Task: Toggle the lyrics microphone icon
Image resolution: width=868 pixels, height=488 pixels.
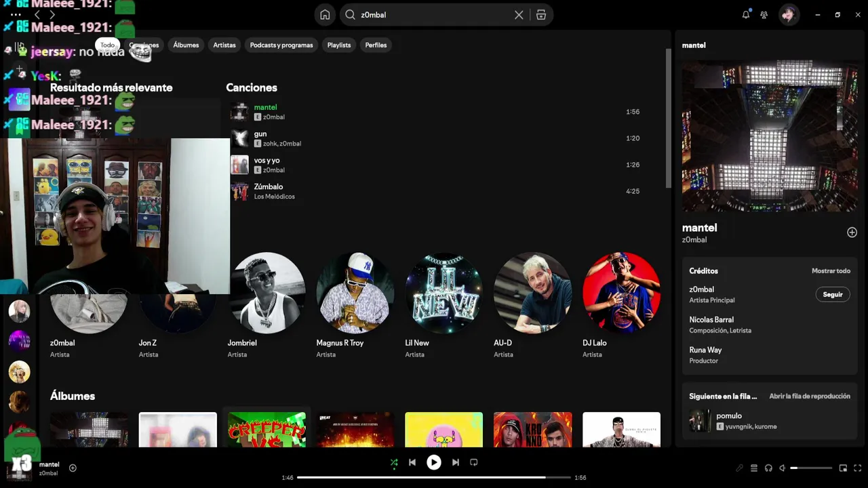Action: (x=740, y=468)
